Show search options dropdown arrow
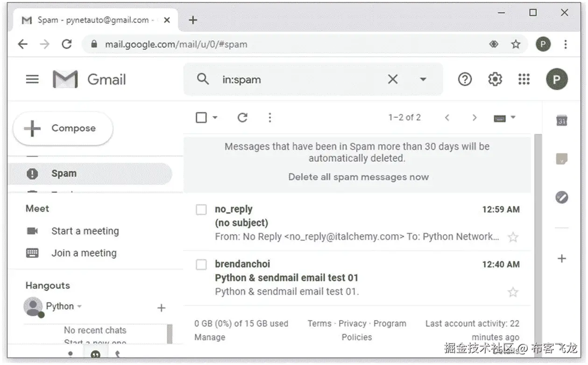This screenshot has height=365, width=588. 423,79
